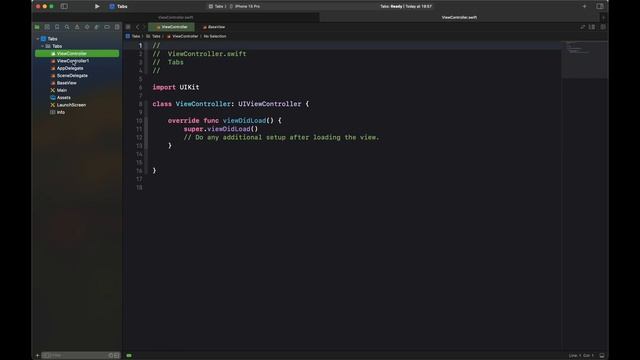Click the ViewController breadcrumb in jump bar

tap(182, 36)
